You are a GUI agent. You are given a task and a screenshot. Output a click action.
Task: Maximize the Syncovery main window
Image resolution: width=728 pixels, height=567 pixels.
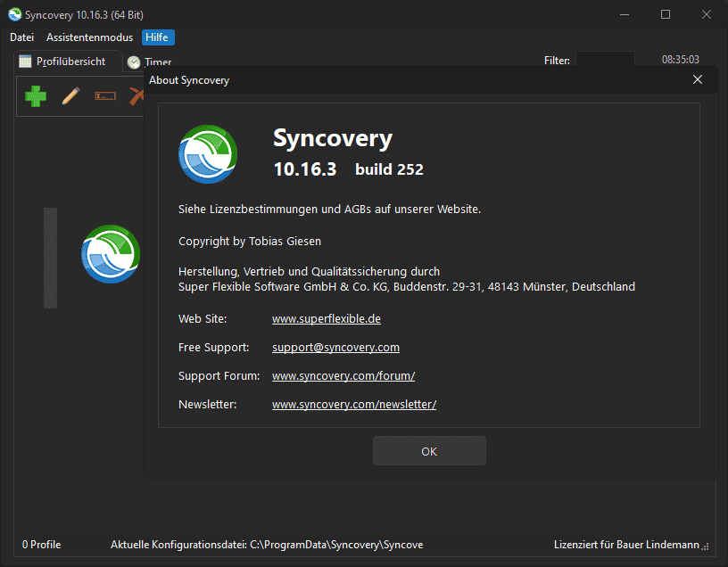tap(666, 14)
